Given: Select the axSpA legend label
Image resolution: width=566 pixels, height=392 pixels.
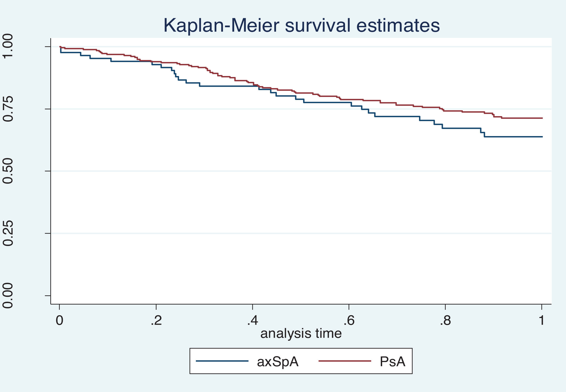Looking at the screenshot, I should coord(278,362).
